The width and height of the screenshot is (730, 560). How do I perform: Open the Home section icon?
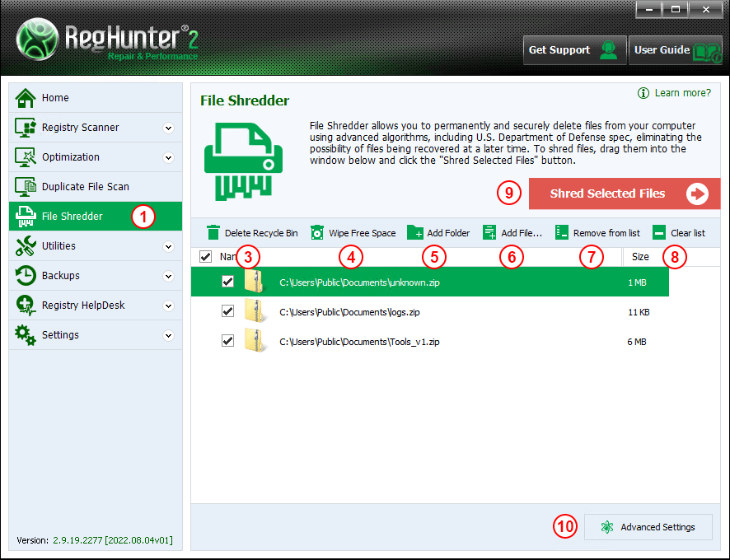pyautogui.click(x=26, y=98)
